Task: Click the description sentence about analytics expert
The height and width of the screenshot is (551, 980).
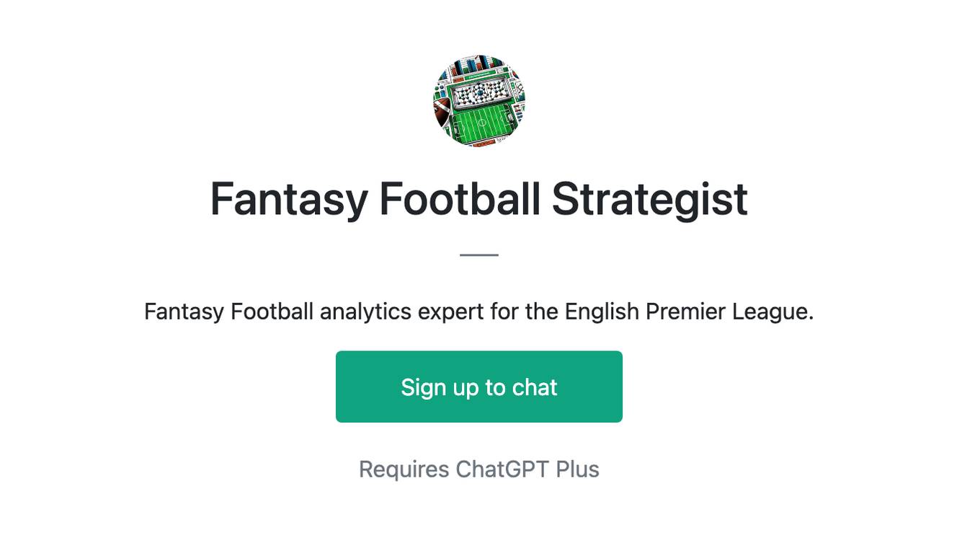Action: [479, 312]
